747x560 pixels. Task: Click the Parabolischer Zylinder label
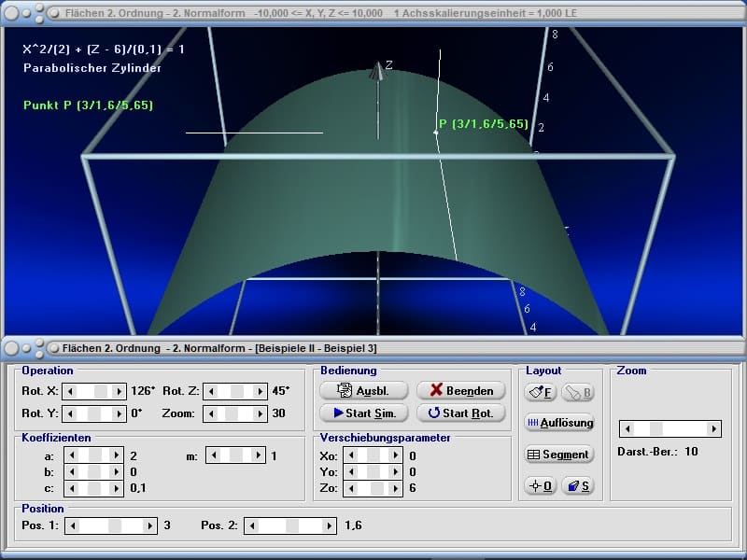tap(92, 67)
